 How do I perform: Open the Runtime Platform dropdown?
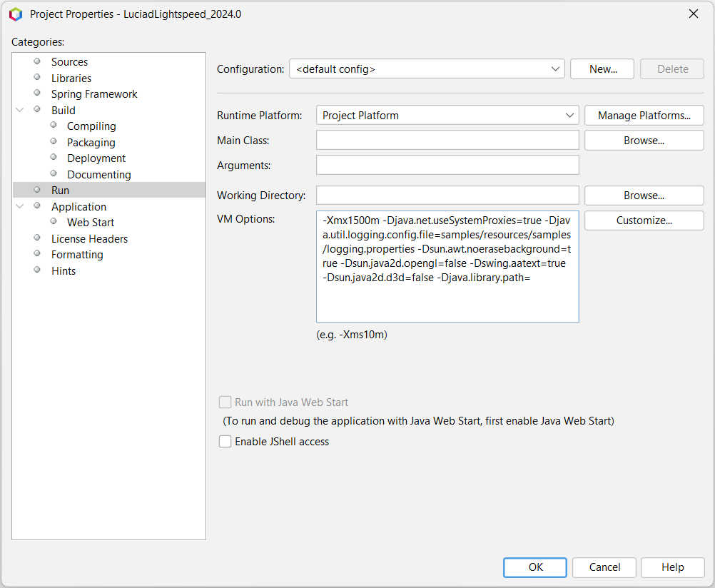tap(447, 116)
